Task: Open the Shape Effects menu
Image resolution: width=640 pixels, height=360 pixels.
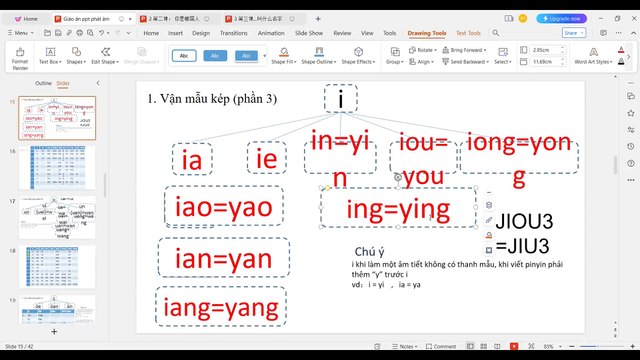Action: click(x=358, y=56)
